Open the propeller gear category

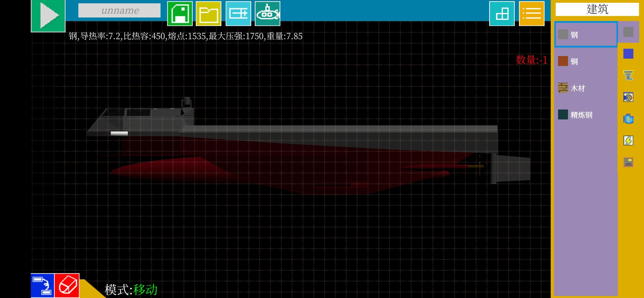pos(628,97)
